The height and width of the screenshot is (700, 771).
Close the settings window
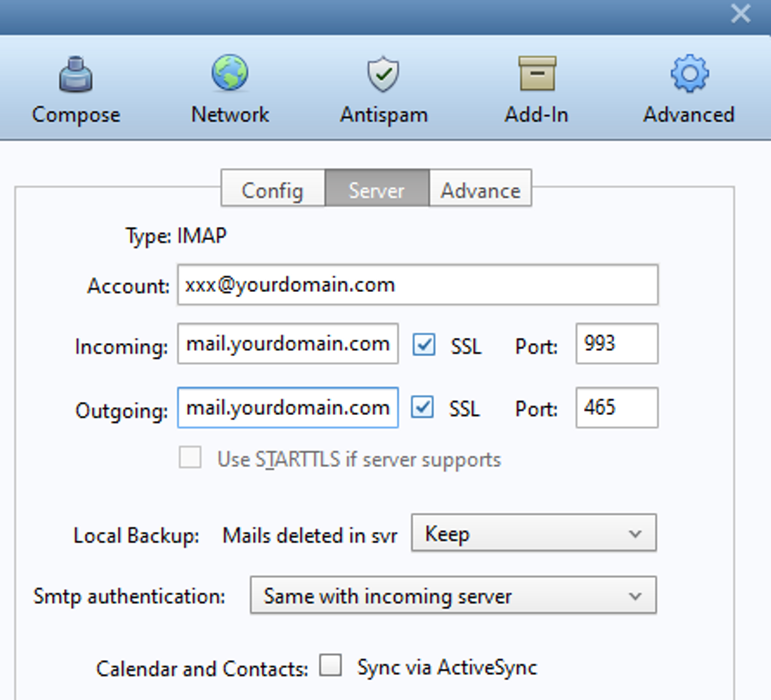pos(741,15)
